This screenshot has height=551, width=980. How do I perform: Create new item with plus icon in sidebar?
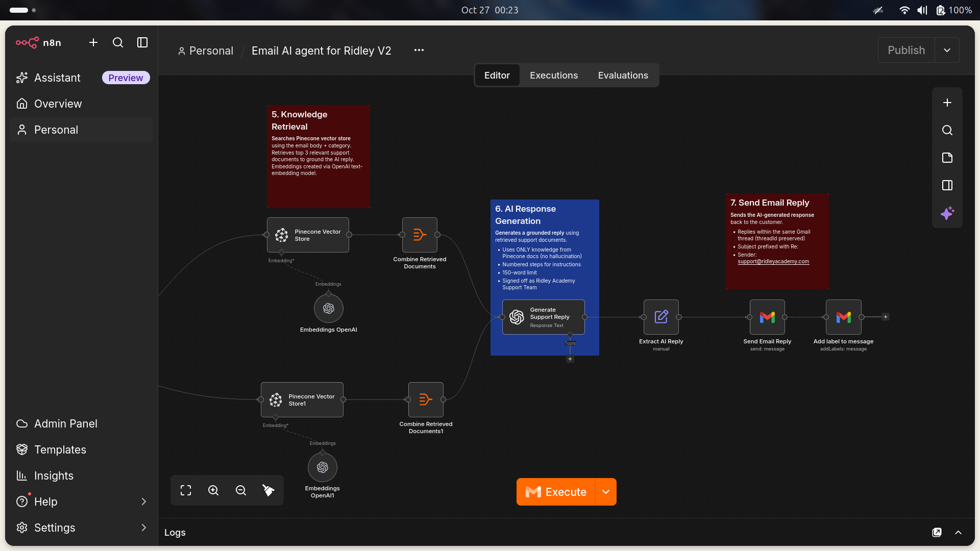pyautogui.click(x=93, y=42)
